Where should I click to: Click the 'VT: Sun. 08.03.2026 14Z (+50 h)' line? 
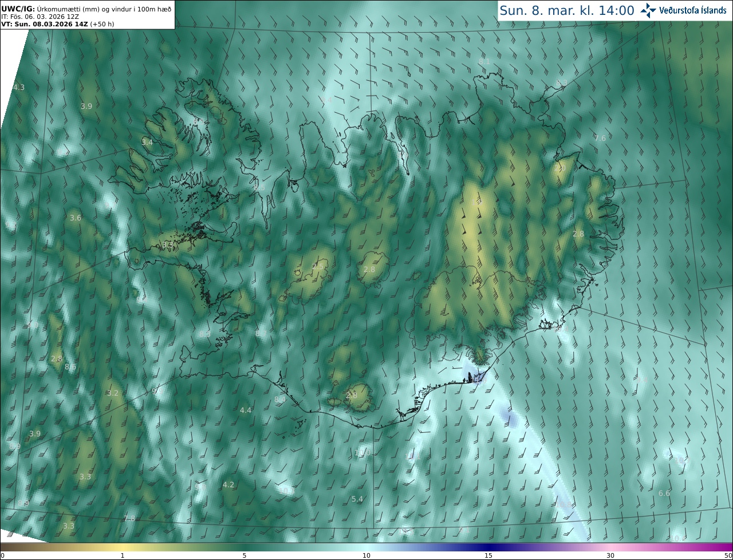coord(58,24)
